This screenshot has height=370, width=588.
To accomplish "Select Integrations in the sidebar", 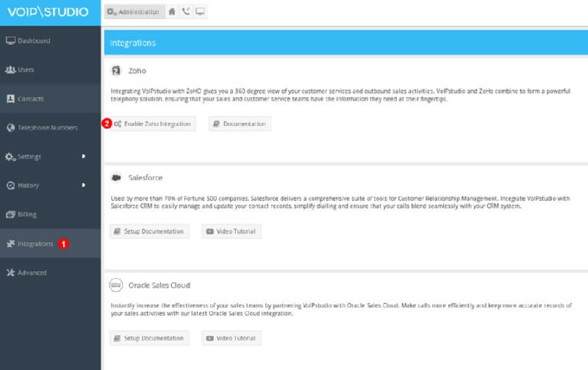I will pos(35,243).
